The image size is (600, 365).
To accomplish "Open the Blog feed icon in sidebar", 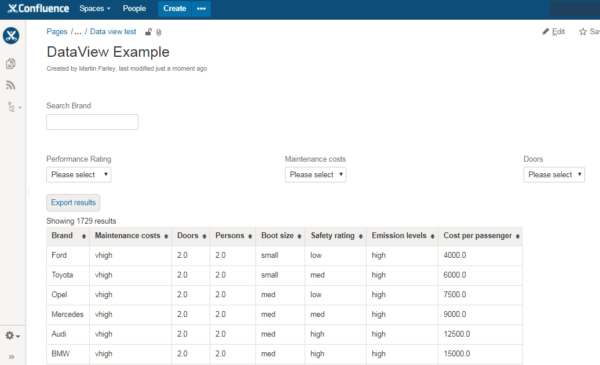I will click(x=11, y=85).
